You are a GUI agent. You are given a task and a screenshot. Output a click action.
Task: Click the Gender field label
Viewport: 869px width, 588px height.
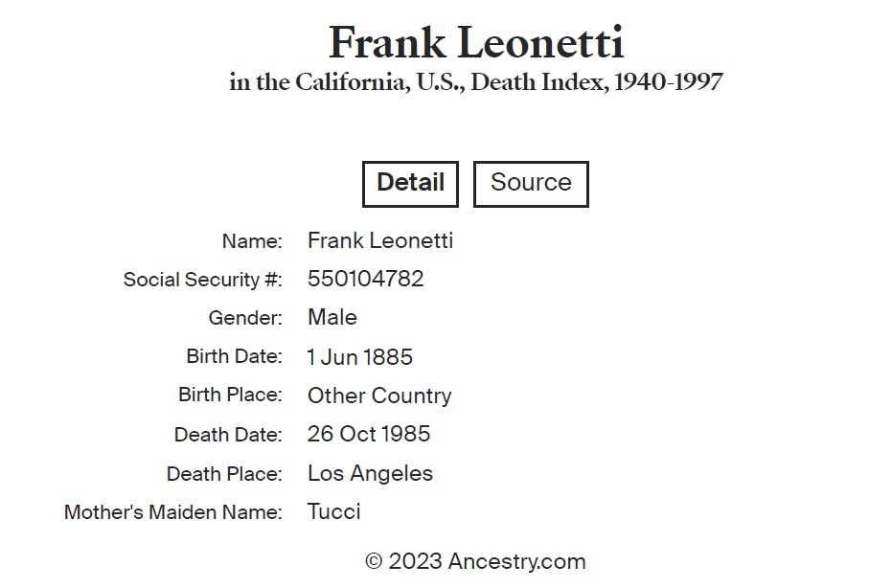(x=245, y=318)
